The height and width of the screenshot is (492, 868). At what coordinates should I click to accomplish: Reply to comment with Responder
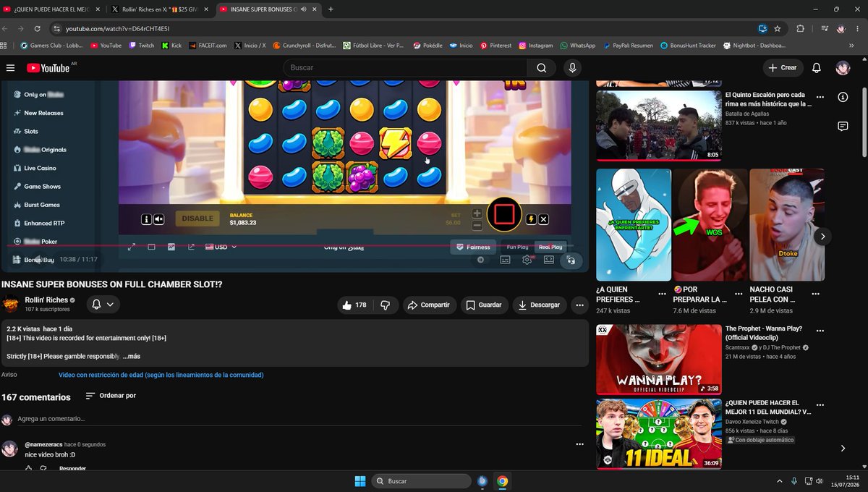72,469
